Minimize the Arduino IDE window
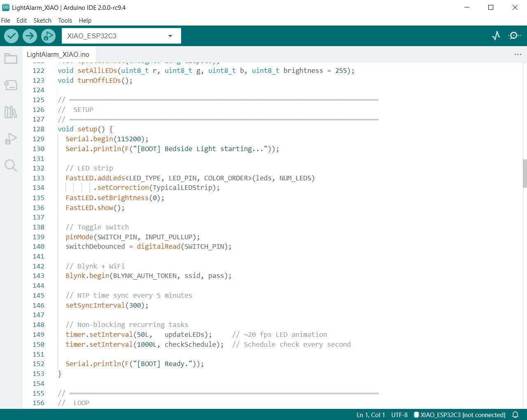 coord(467,7)
